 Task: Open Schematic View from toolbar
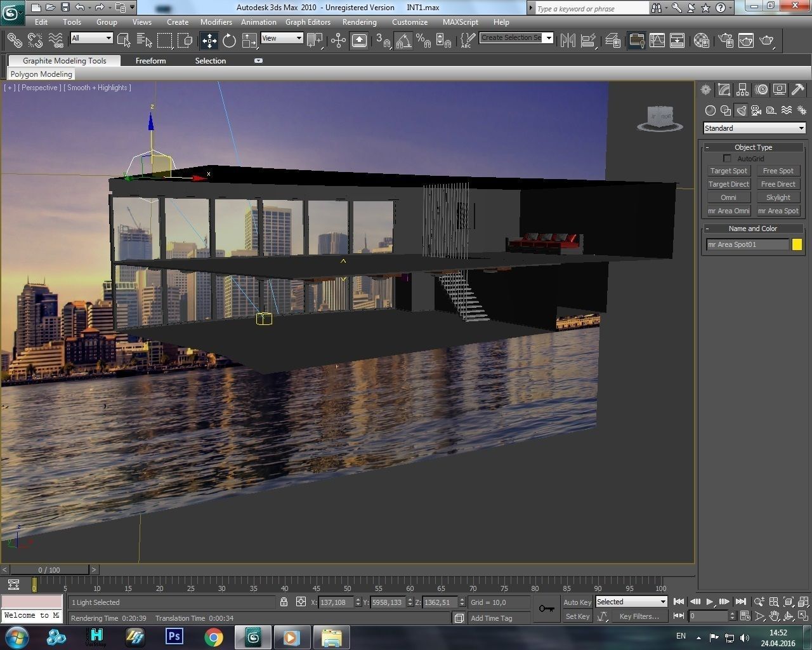(x=678, y=41)
